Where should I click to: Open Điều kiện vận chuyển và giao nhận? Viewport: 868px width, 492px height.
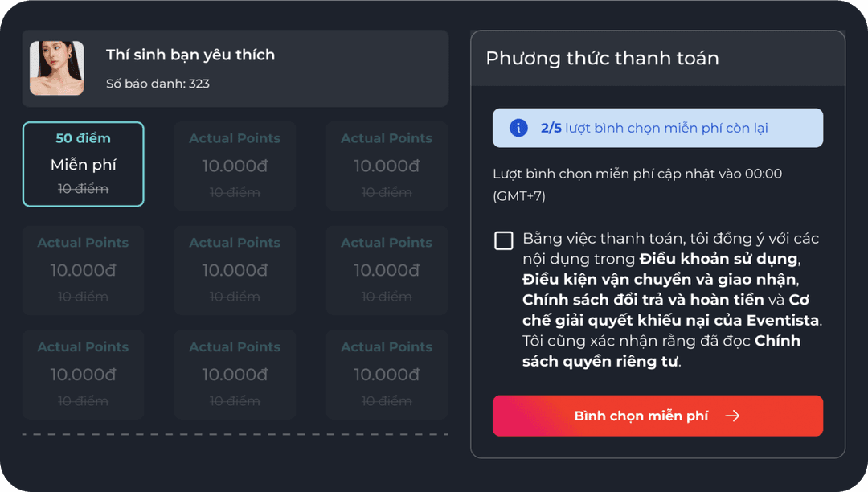(658, 279)
